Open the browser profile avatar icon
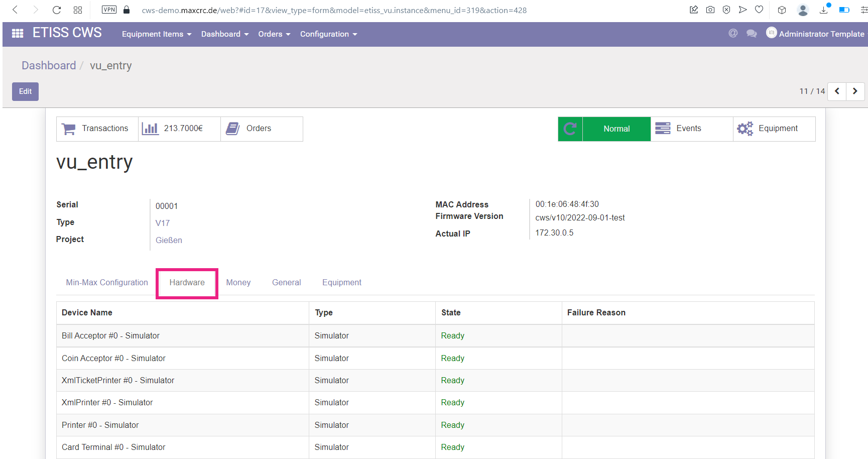 tap(803, 10)
